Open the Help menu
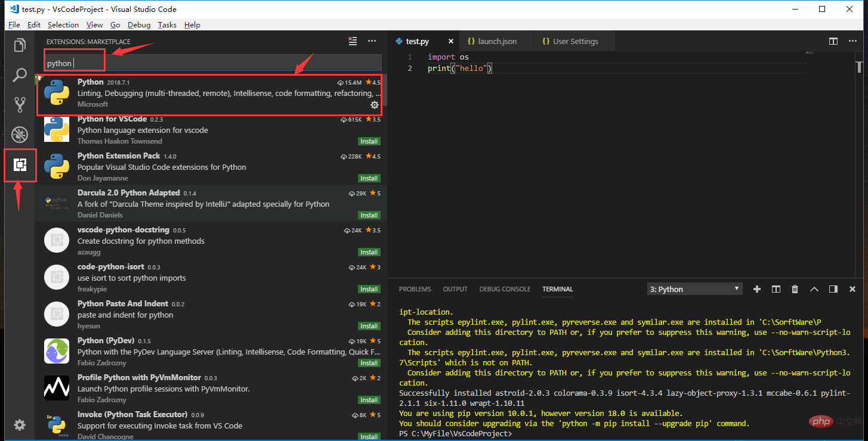The width and height of the screenshot is (868, 441). [x=192, y=24]
